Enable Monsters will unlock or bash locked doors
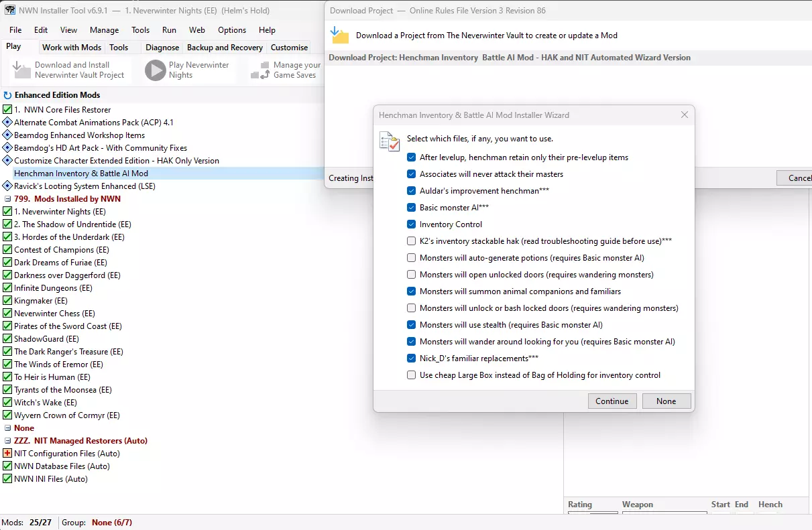The image size is (812, 530). click(412, 308)
